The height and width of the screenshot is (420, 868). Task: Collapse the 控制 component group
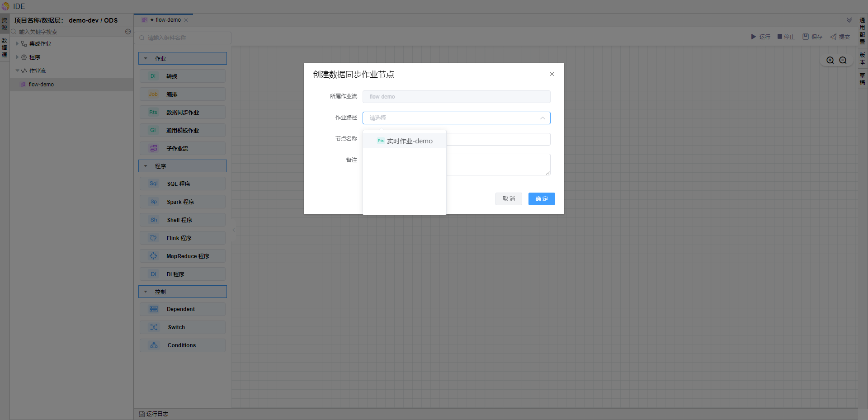pyautogui.click(x=146, y=292)
